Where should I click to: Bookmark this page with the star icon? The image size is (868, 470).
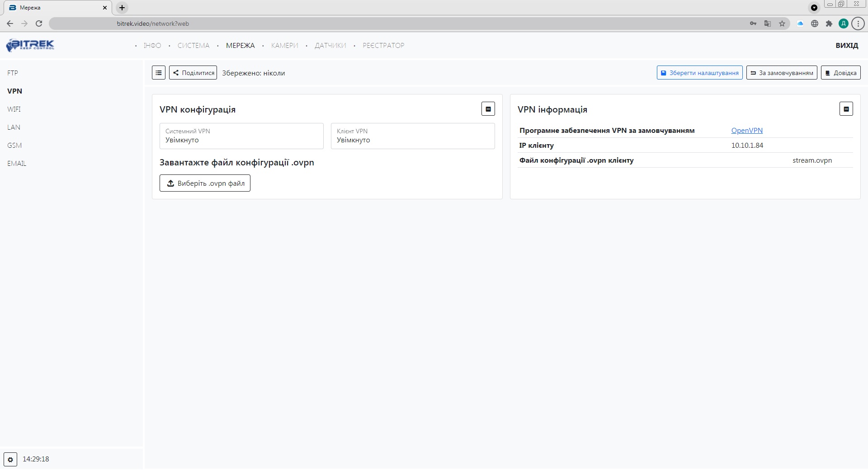click(x=782, y=23)
